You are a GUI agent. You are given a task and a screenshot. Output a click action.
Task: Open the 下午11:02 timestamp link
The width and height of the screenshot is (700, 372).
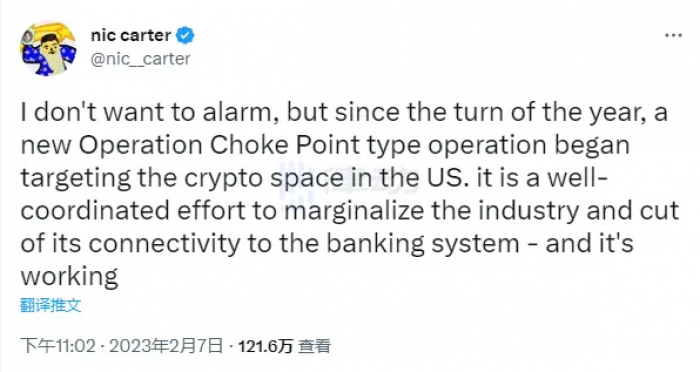coord(58,346)
